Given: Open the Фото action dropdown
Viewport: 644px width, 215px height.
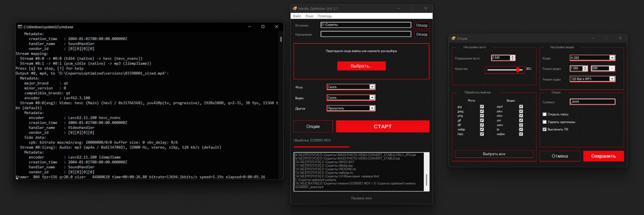Looking at the screenshot, I should [x=372, y=87].
